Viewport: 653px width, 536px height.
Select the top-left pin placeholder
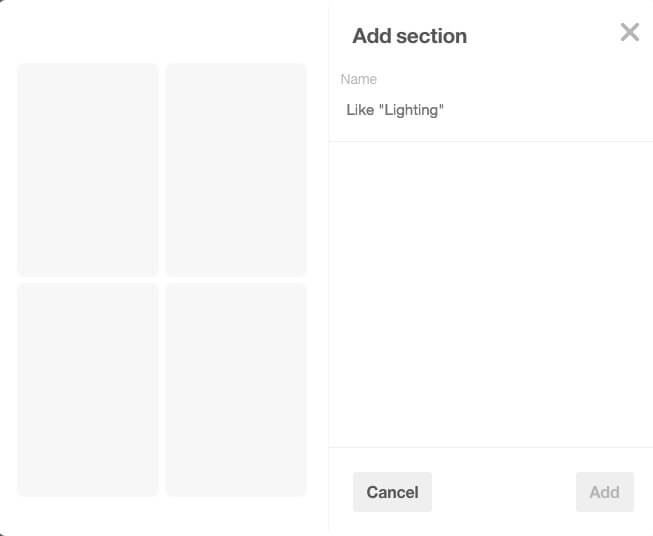pyautogui.click(x=88, y=170)
